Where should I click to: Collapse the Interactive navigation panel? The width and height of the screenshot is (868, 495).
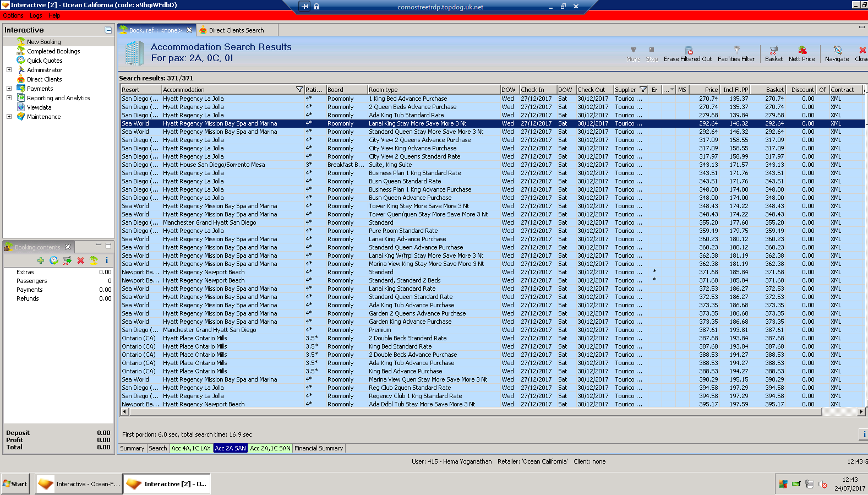pyautogui.click(x=108, y=30)
